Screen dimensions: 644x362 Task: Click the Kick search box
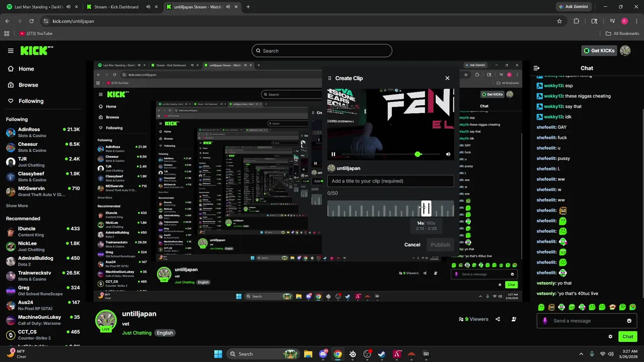point(322,51)
